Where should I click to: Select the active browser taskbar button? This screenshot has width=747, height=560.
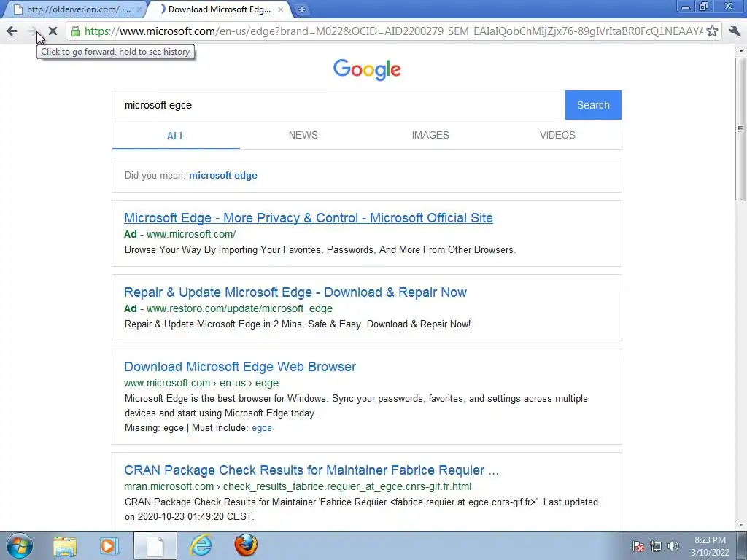[x=155, y=545]
